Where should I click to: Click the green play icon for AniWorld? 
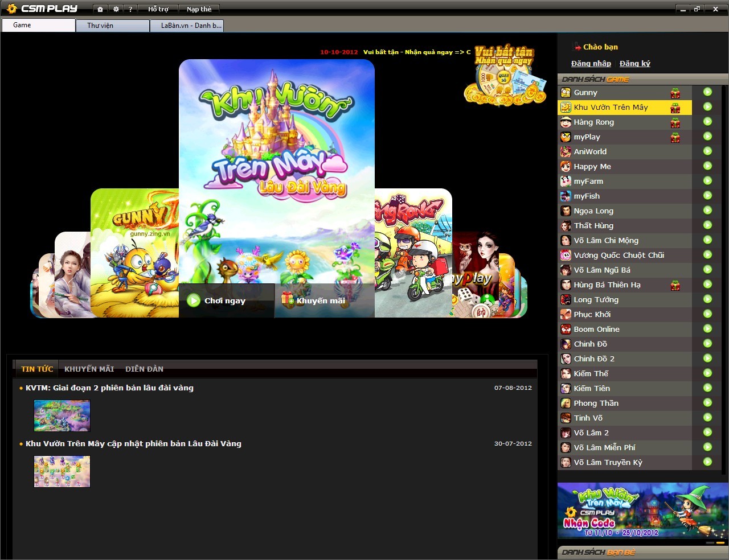click(x=707, y=151)
